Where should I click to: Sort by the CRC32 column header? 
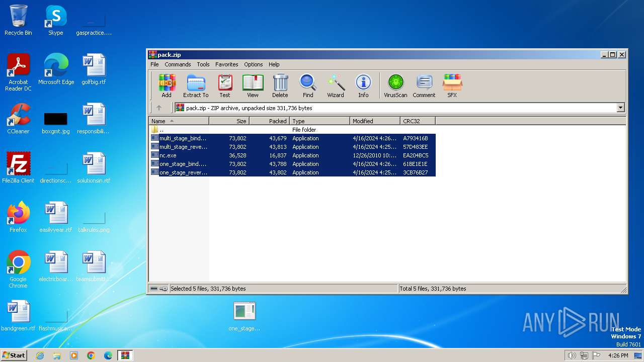tap(418, 121)
